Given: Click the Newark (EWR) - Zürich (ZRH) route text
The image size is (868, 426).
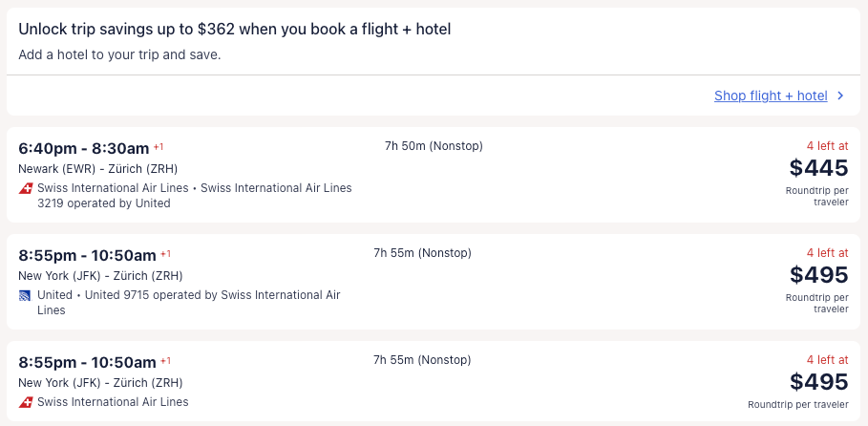Looking at the screenshot, I should pos(98,169).
